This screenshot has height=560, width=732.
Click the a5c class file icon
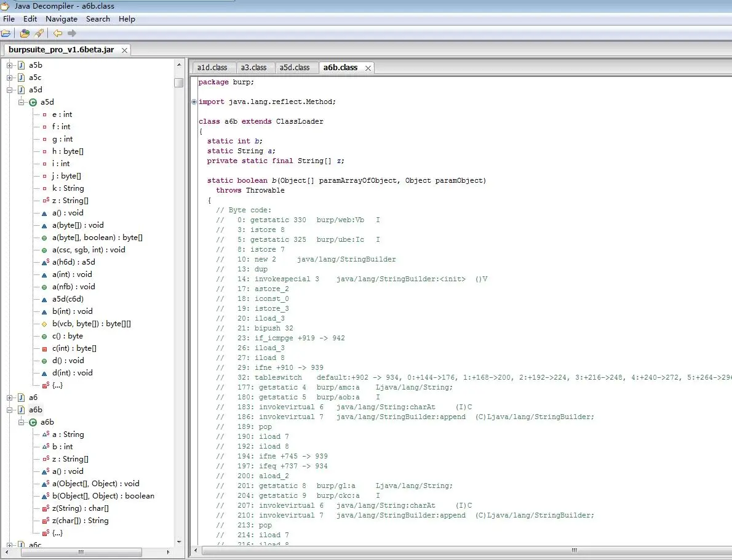point(21,78)
